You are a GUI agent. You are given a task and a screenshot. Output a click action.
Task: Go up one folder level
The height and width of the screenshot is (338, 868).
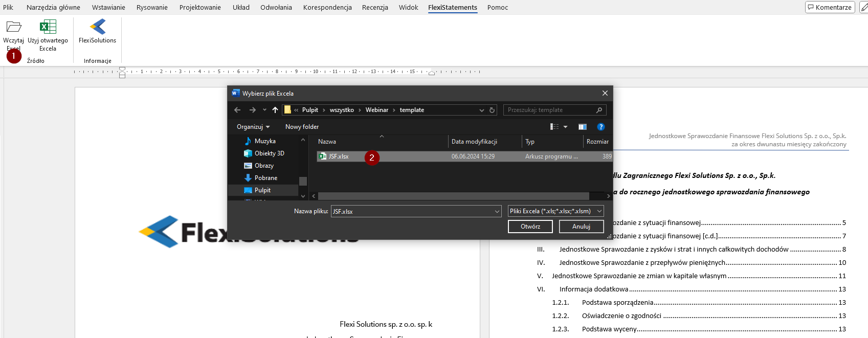coord(275,110)
